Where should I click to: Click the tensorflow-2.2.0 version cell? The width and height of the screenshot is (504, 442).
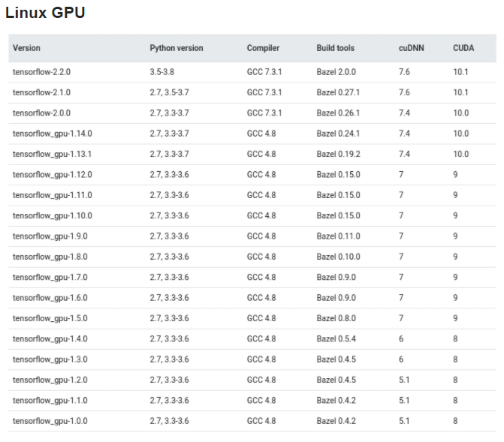41,72
